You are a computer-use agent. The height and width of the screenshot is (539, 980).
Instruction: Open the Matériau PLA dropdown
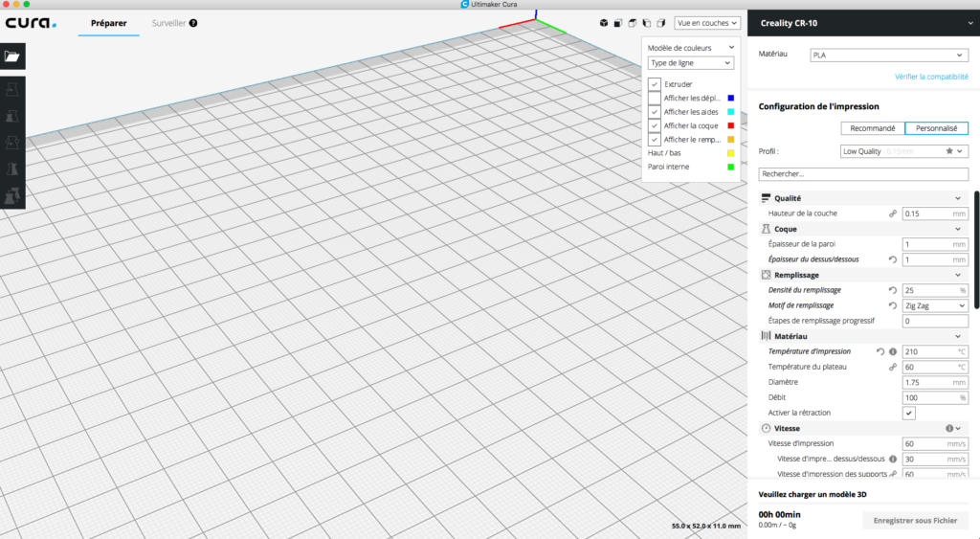pyautogui.click(x=888, y=56)
